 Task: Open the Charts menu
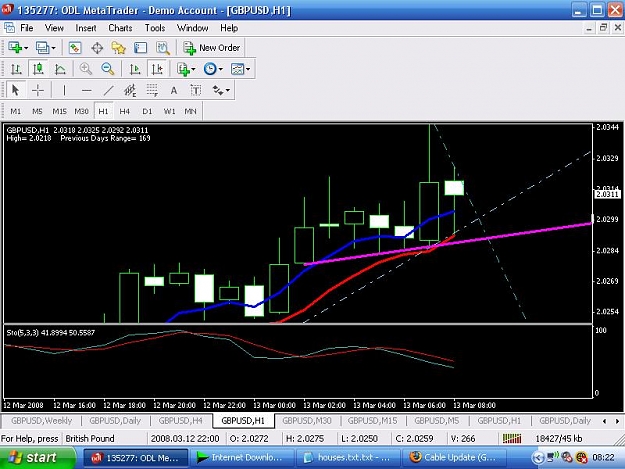pos(120,28)
